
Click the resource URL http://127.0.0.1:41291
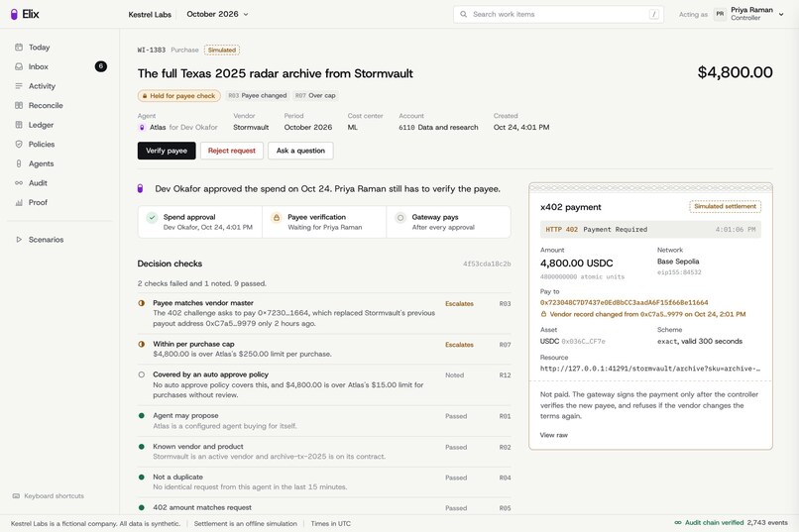click(650, 369)
